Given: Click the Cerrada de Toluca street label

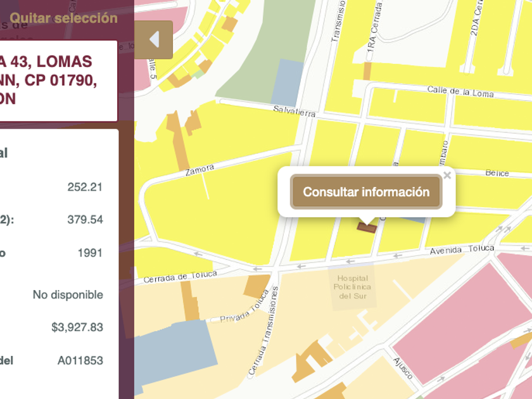Looking at the screenshot, I should pyautogui.click(x=180, y=277).
